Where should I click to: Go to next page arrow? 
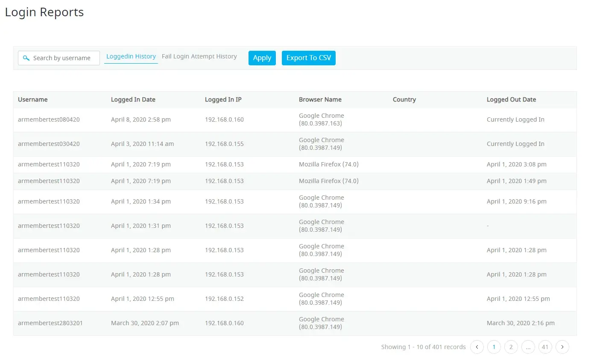click(x=562, y=347)
